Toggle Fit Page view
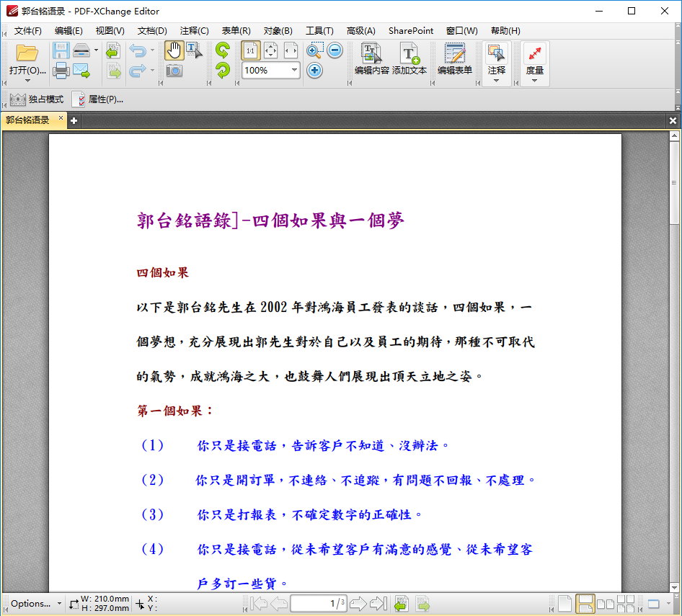The height and width of the screenshot is (616, 682). [x=270, y=51]
